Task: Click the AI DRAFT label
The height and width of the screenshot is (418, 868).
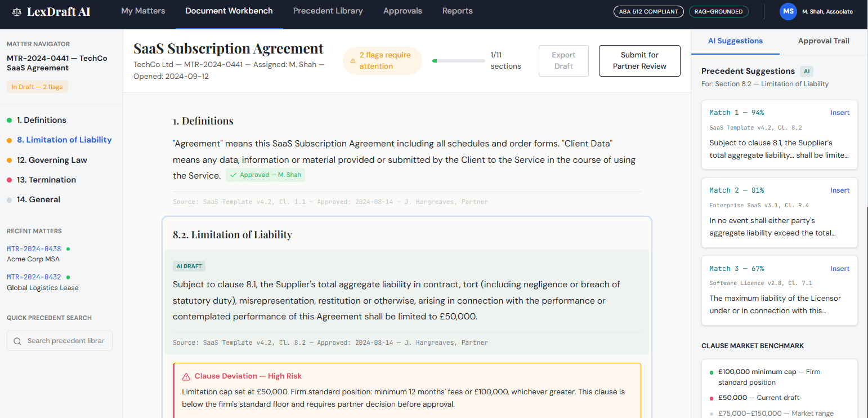Action: (x=189, y=266)
